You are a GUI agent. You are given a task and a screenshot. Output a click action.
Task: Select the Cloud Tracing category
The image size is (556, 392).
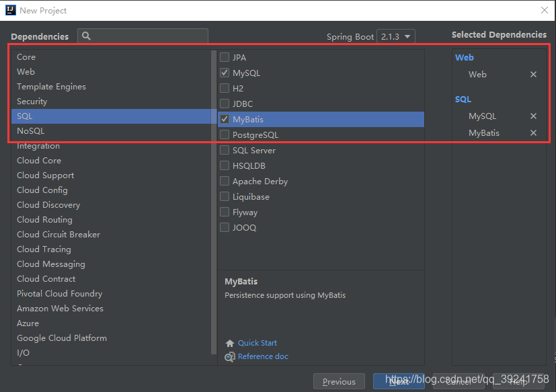coord(112,249)
